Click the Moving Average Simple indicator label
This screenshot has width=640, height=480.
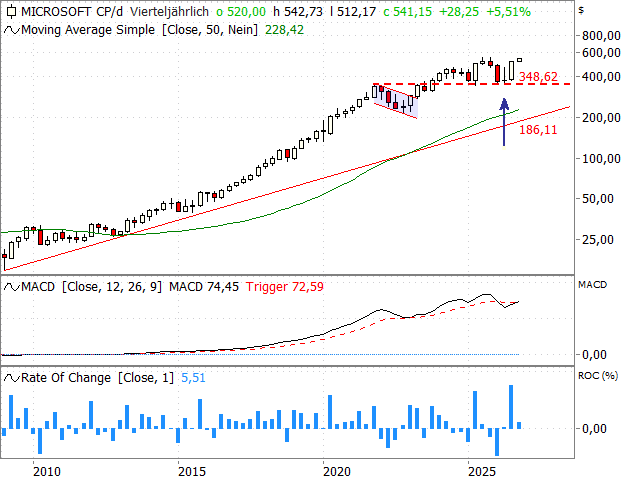coord(140,30)
